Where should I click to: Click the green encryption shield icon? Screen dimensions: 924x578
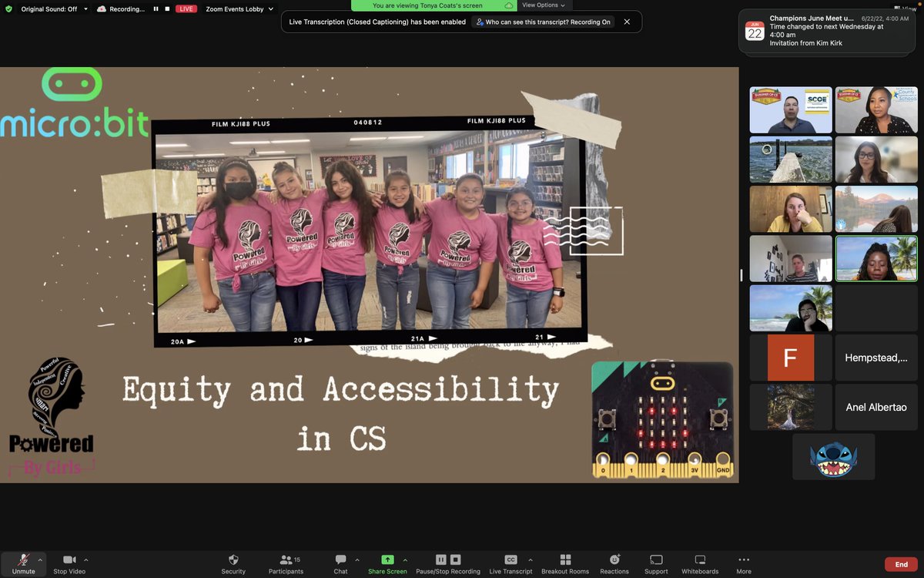click(8, 9)
